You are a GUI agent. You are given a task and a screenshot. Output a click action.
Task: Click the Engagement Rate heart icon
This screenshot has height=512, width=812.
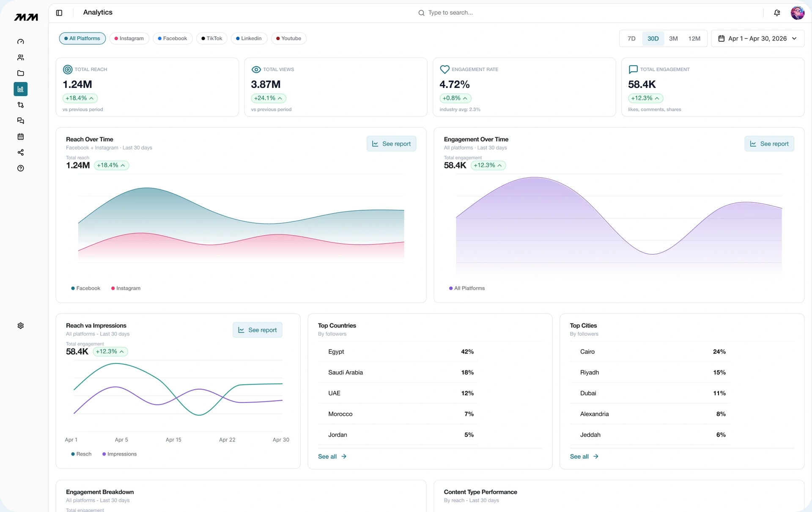coord(444,69)
